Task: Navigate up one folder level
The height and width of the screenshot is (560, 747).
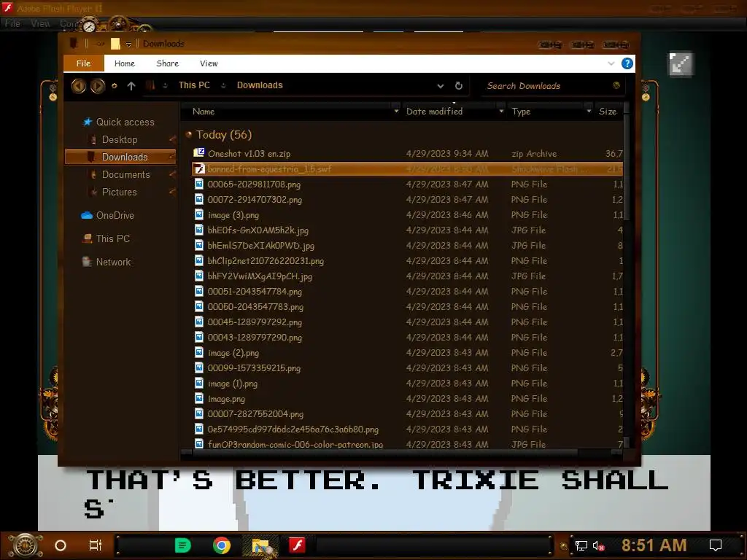Action: tap(131, 86)
